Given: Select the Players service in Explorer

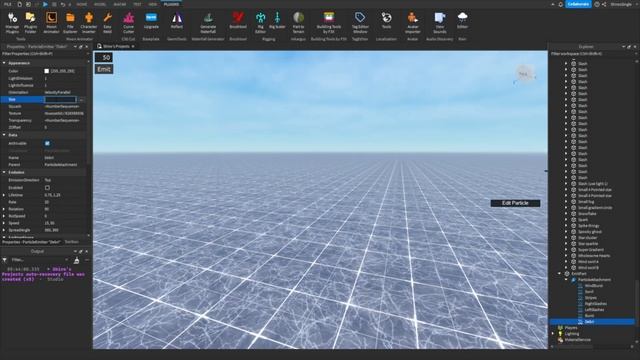Looking at the screenshot, I should [571, 328].
